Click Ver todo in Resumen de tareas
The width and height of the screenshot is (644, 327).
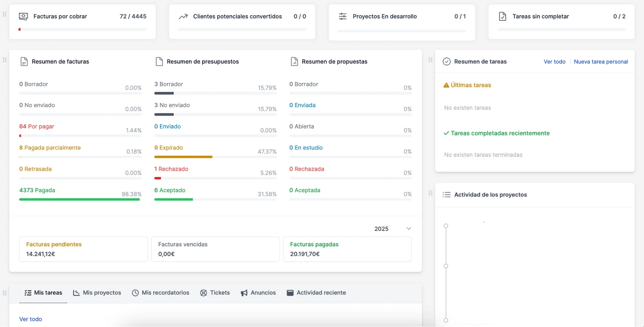(x=554, y=61)
